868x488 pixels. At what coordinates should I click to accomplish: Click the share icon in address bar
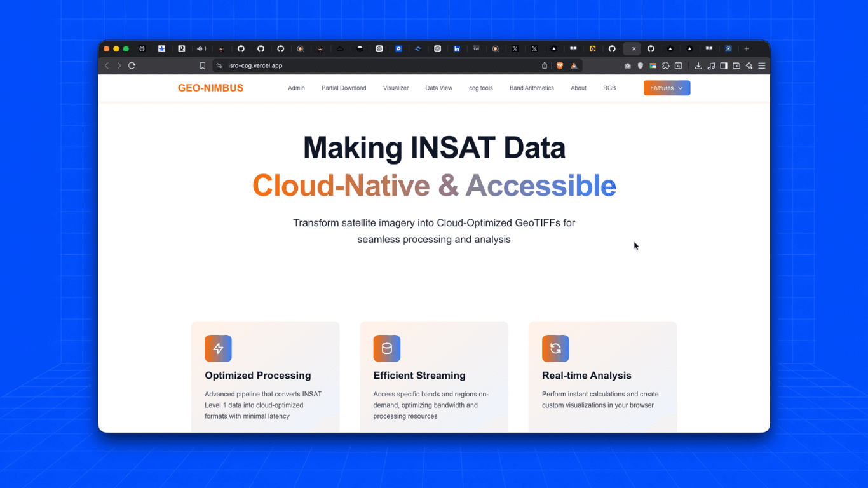click(545, 65)
